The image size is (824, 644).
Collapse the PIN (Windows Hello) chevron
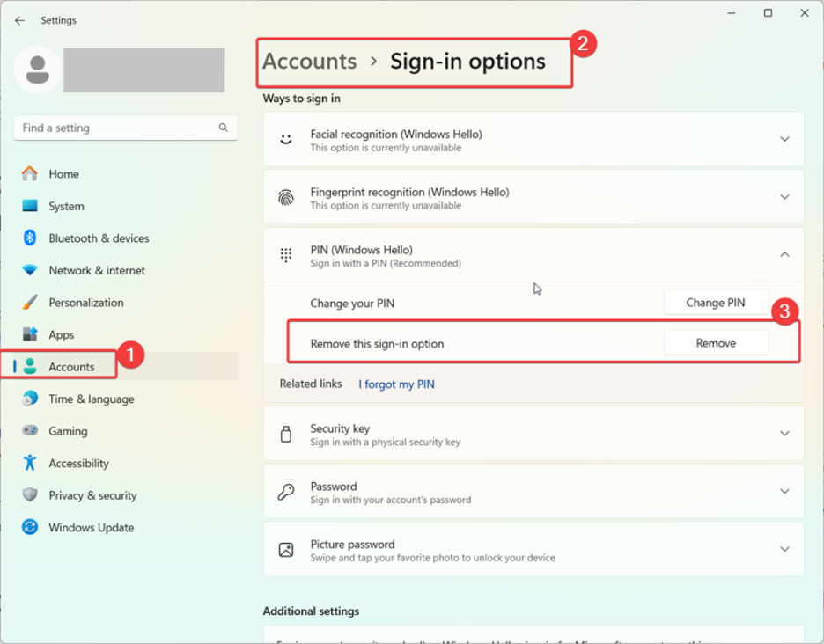click(x=784, y=255)
